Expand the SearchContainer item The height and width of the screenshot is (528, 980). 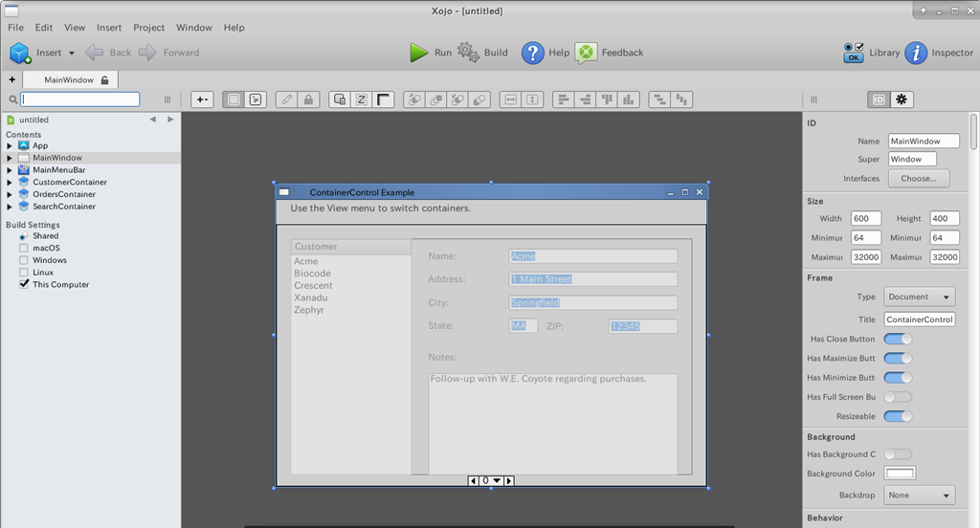[x=10, y=207]
